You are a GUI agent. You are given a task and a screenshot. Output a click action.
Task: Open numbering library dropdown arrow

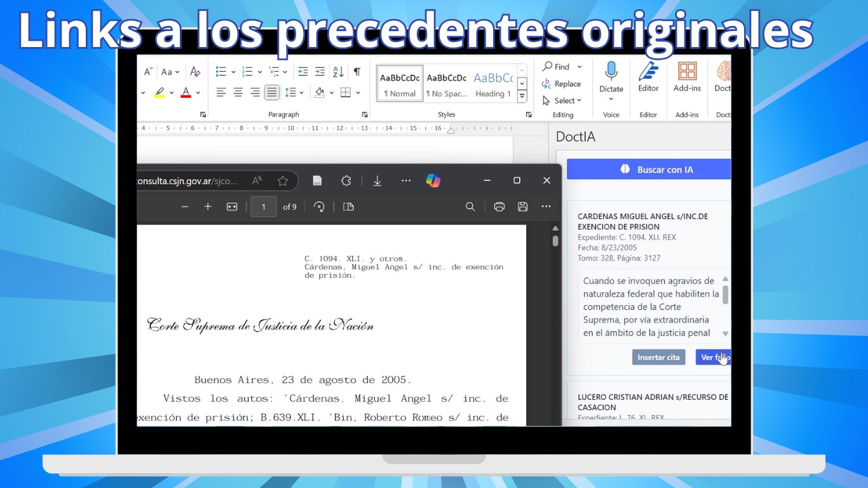coord(259,72)
